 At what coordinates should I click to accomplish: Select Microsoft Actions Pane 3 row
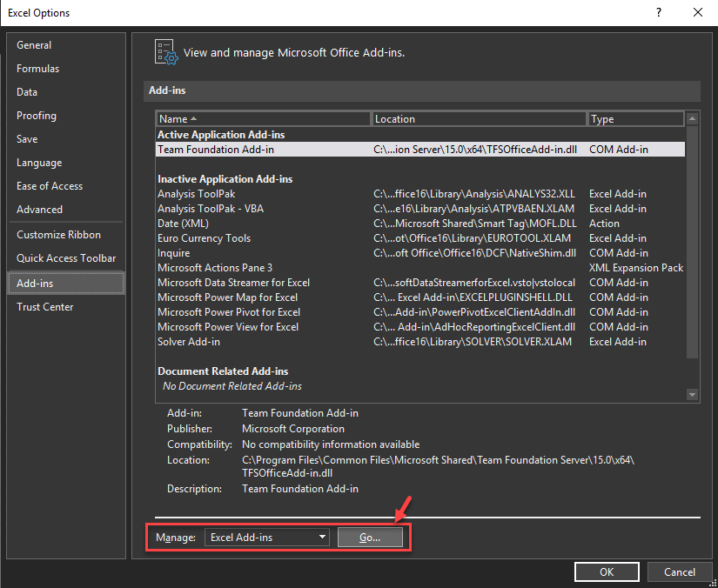(x=420, y=268)
